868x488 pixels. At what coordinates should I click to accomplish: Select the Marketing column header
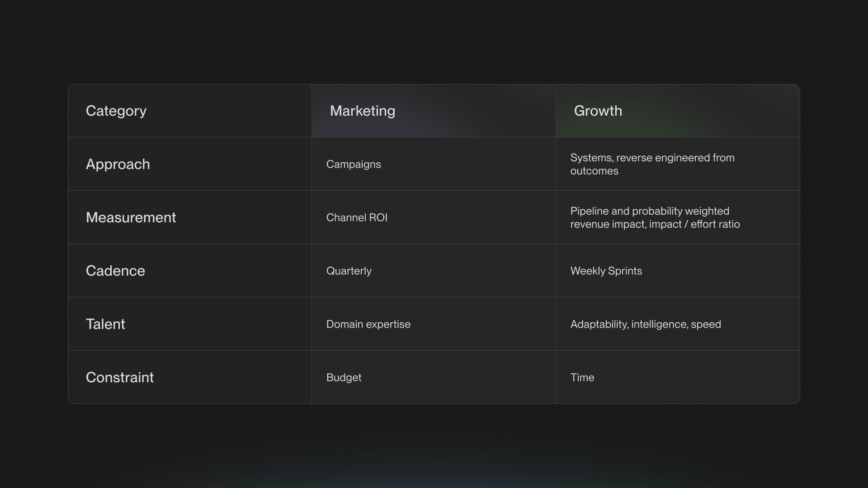click(362, 111)
